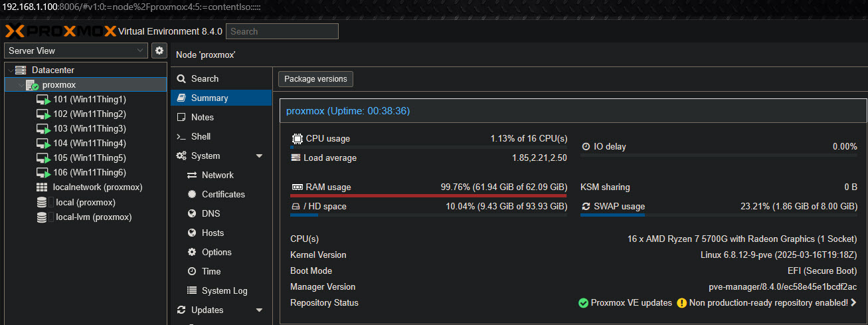Viewport: 868px width, 325px height.
Task: Click the CPU chip icon by CPU usage
Action: [x=297, y=139]
